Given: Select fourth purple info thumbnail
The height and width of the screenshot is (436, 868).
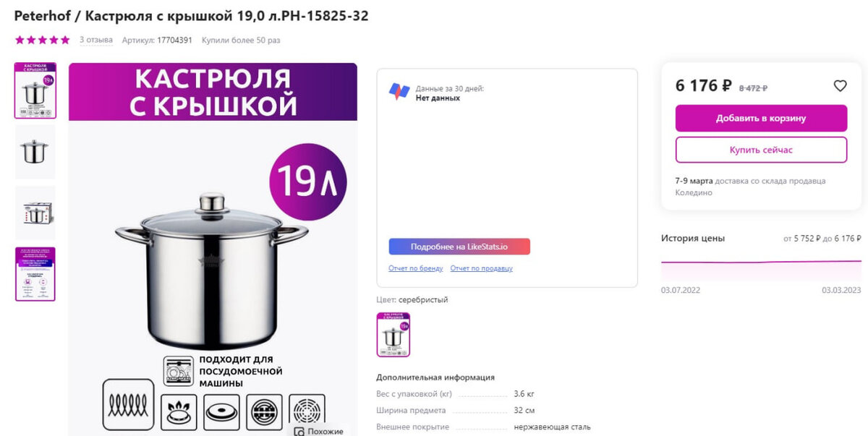Looking at the screenshot, I should [x=35, y=274].
